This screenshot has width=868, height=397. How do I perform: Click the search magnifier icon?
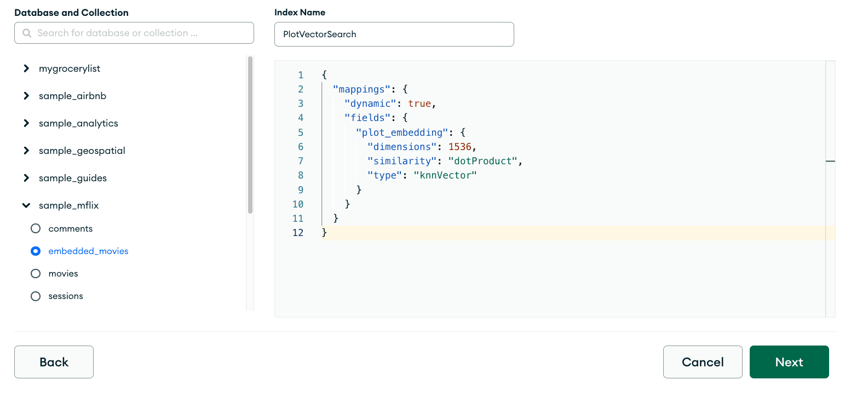coord(27,33)
